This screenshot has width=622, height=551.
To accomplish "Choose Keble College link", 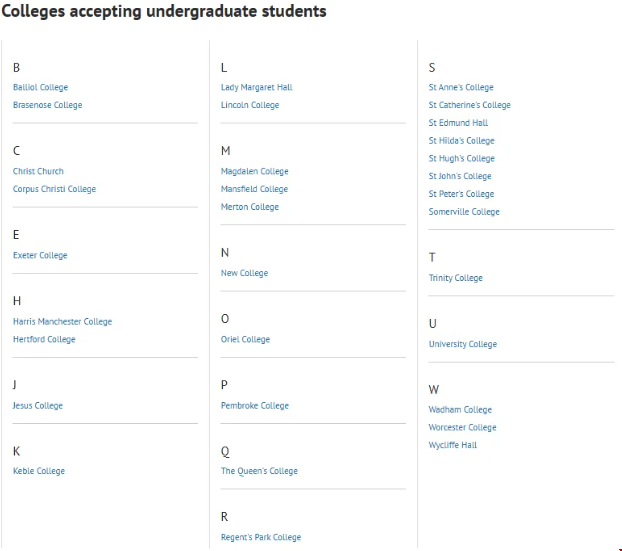I will coord(38,471).
